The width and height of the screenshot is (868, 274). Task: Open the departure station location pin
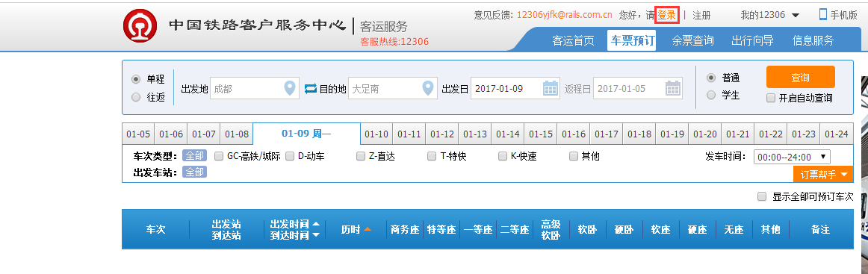pyautogui.click(x=290, y=88)
